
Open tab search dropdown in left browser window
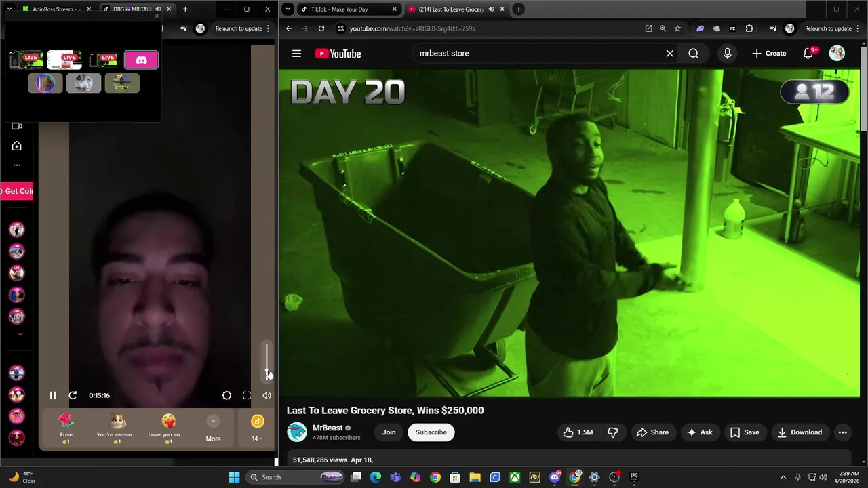(x=9, y=9)
